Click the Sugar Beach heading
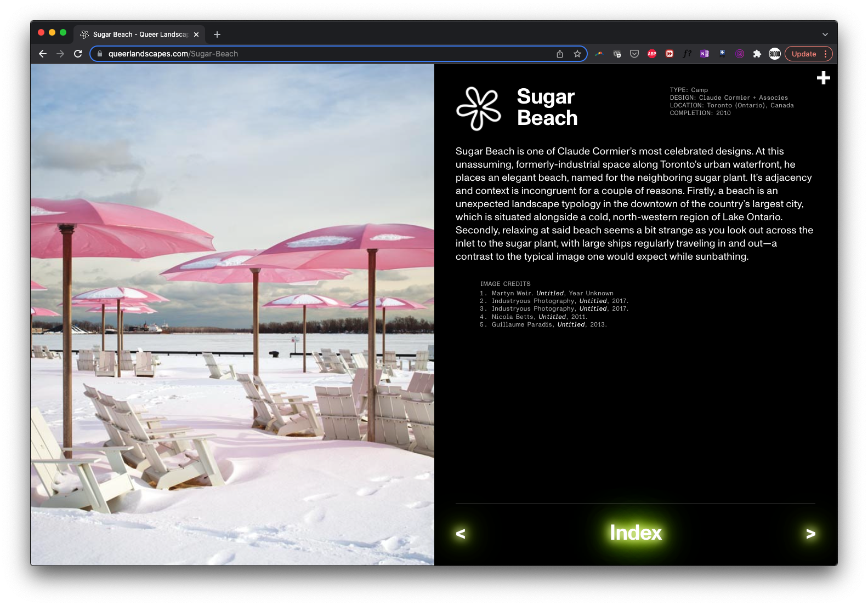868x606 pixels. (x=547, y=107)
